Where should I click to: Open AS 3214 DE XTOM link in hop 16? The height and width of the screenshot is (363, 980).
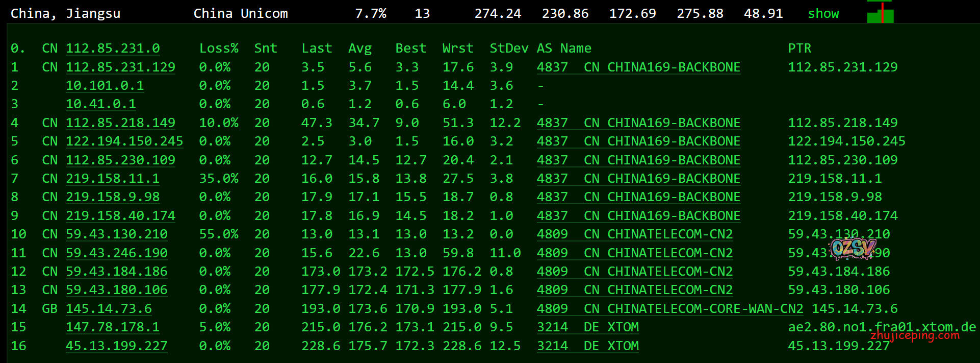587,346
